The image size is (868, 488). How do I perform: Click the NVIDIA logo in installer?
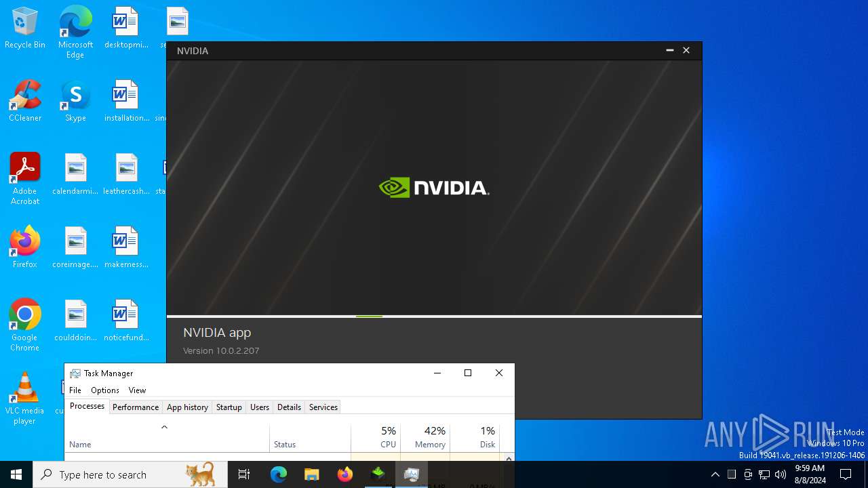pos(434,188)
